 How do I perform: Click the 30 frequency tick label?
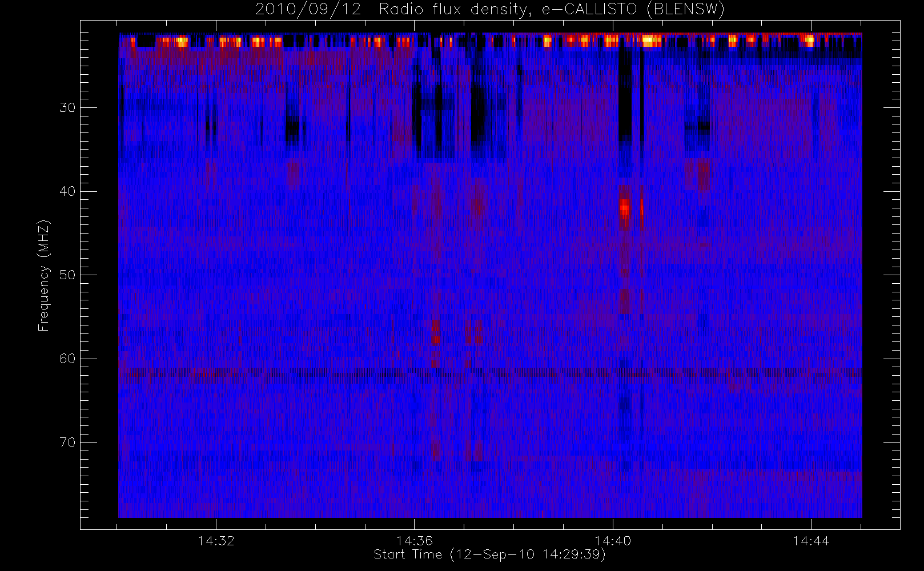point(67,107)
